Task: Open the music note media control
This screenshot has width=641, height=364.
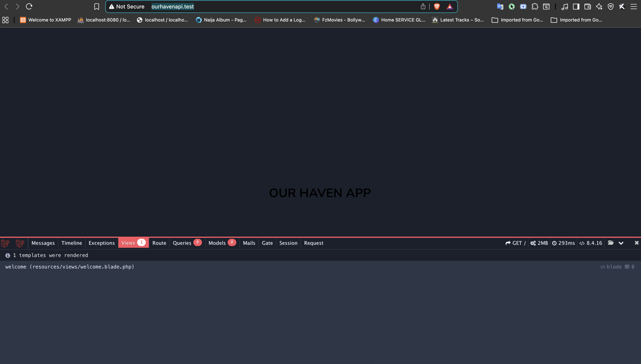Action: click(x=565, y=7)
